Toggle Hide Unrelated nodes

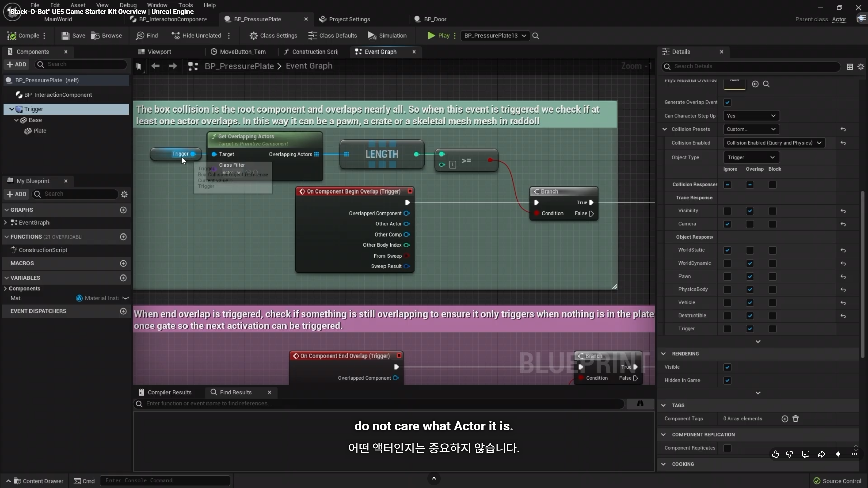(x=196, y=36)
